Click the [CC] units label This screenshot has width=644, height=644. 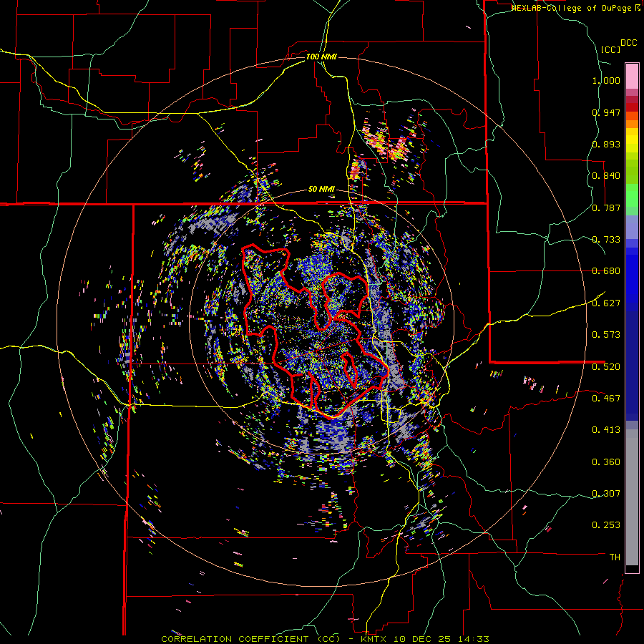(610, 49)
